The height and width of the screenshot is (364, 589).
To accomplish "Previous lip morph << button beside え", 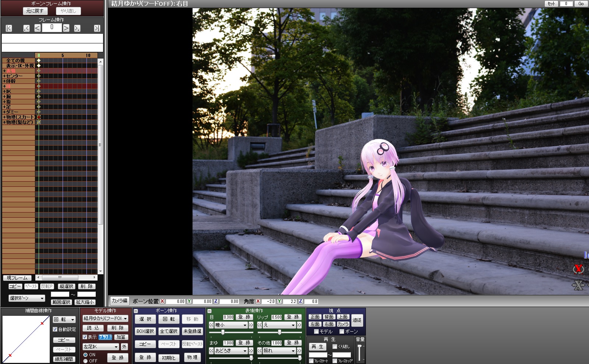I will pyautogui.click(x=260, y=325).
